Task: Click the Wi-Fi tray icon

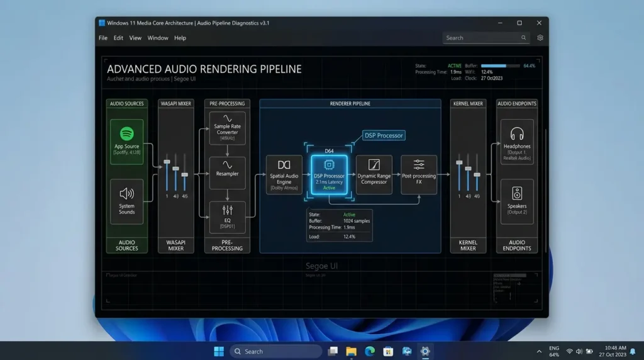Action: (569, 351)
